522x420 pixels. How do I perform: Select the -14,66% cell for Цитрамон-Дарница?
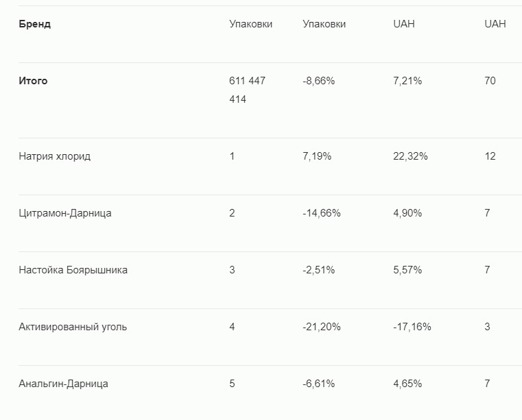[x=322, y=213]
